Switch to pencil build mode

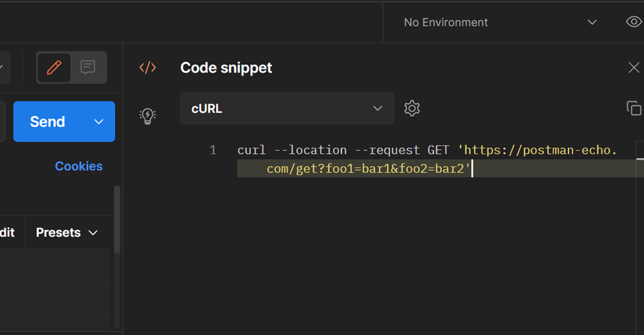point(54,68)
